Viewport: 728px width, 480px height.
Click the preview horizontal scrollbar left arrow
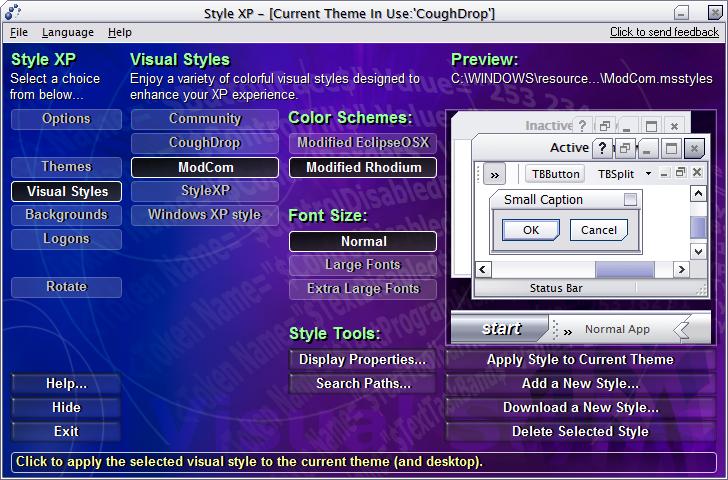pos(483,269)
